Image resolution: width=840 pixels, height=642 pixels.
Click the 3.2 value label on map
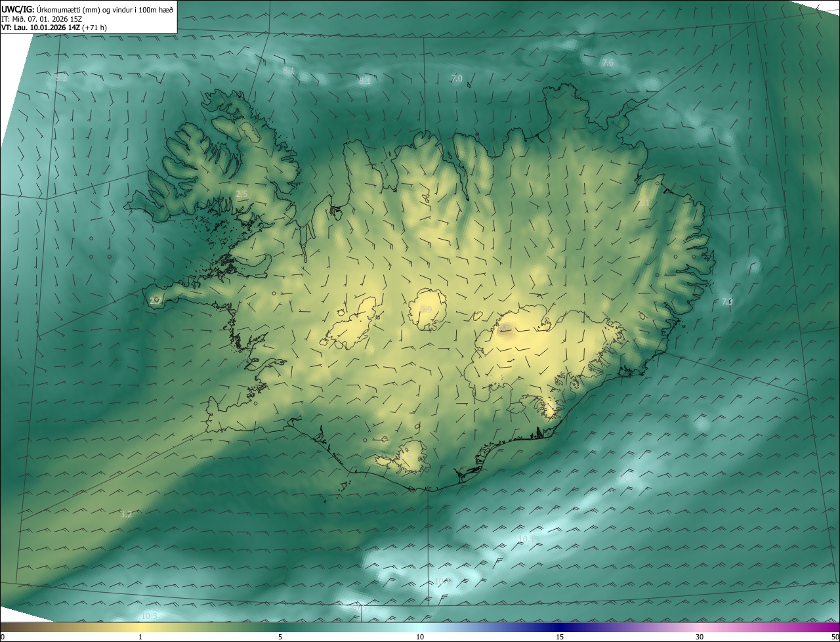coord(126,514)
